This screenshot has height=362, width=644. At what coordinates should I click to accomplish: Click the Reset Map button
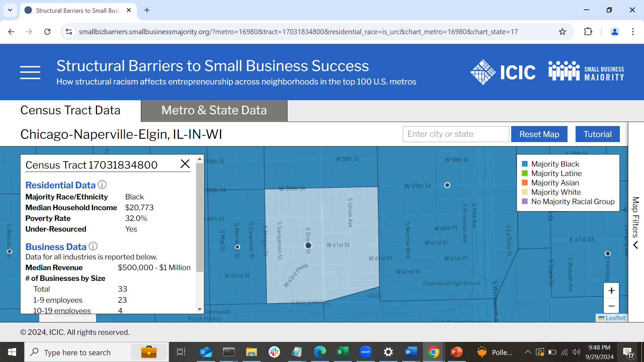(x=539, y=134)
